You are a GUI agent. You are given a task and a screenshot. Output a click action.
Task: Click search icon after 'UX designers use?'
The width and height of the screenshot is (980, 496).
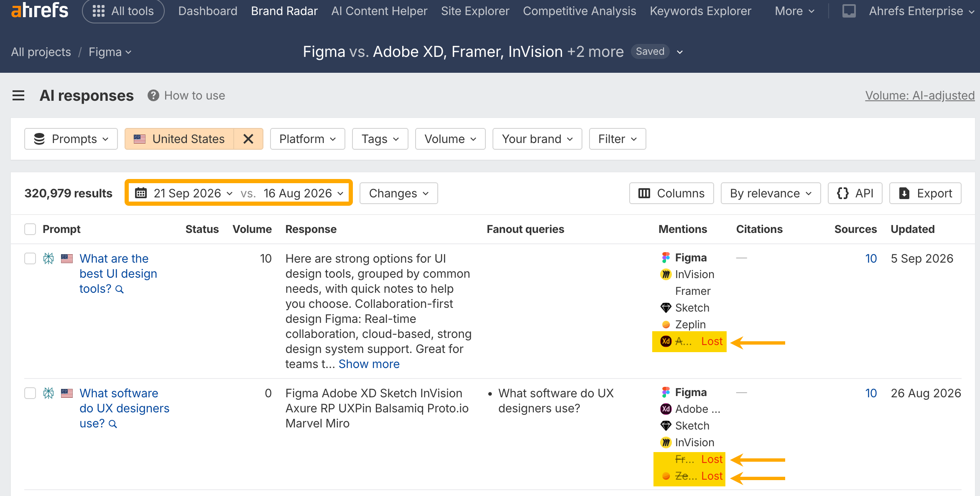[113, 424]
